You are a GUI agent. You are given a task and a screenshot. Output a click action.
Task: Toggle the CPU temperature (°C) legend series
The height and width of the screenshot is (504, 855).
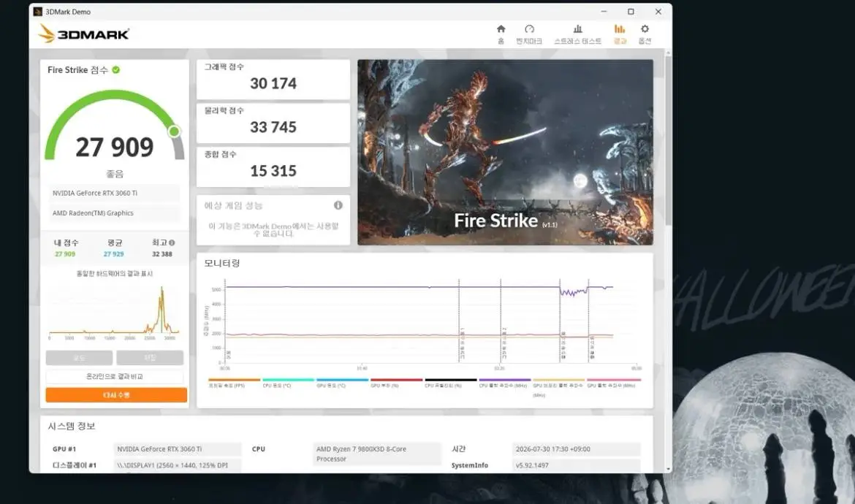pos(288,383)
